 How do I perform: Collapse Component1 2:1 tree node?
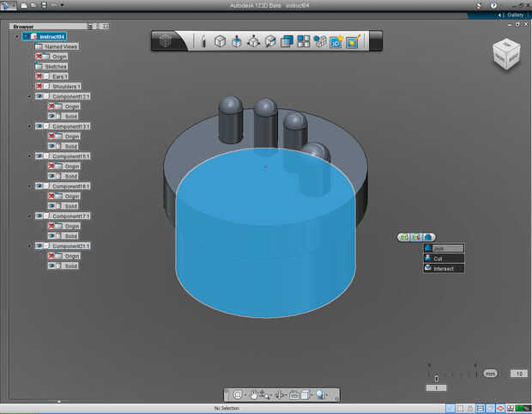[30, 97]
